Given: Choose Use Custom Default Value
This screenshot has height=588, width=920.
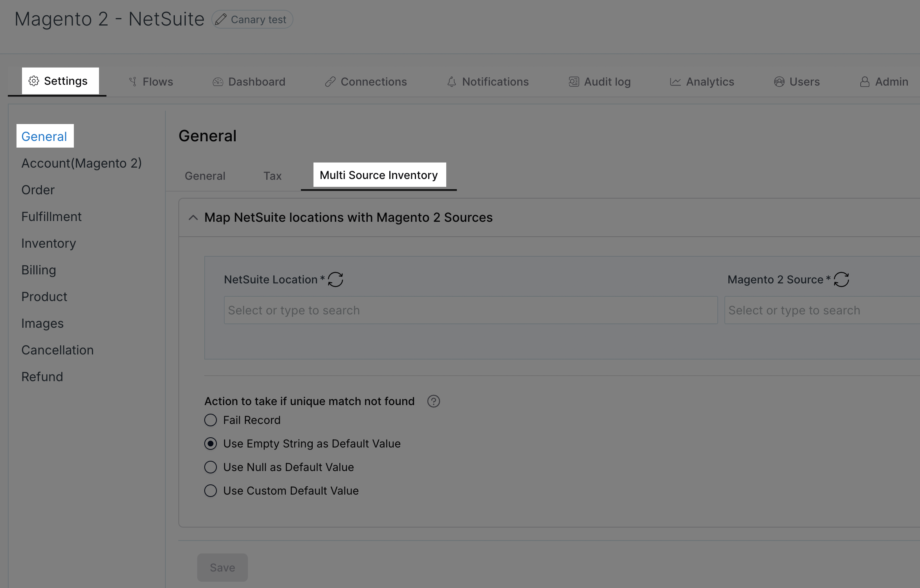Looking at the screenshot, I should (x=211, y=491).
